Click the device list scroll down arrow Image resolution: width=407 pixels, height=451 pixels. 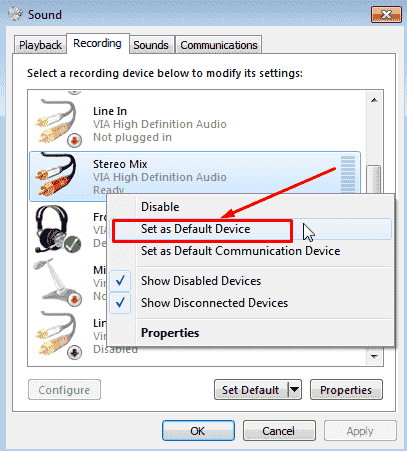[374, 356]
